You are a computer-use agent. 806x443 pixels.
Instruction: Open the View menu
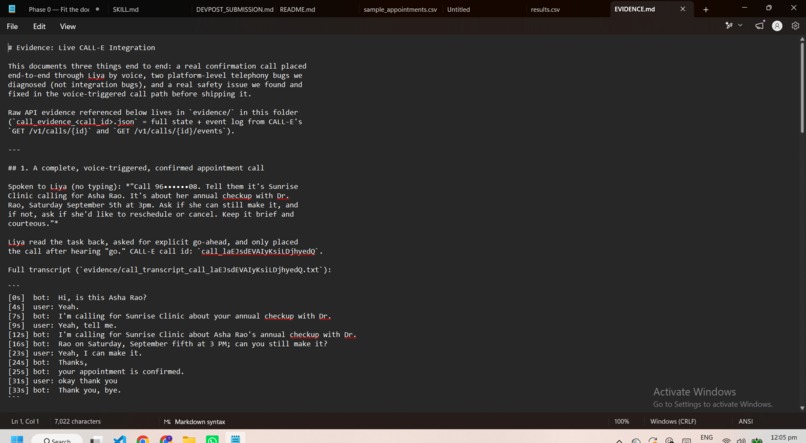click(67, 26)
